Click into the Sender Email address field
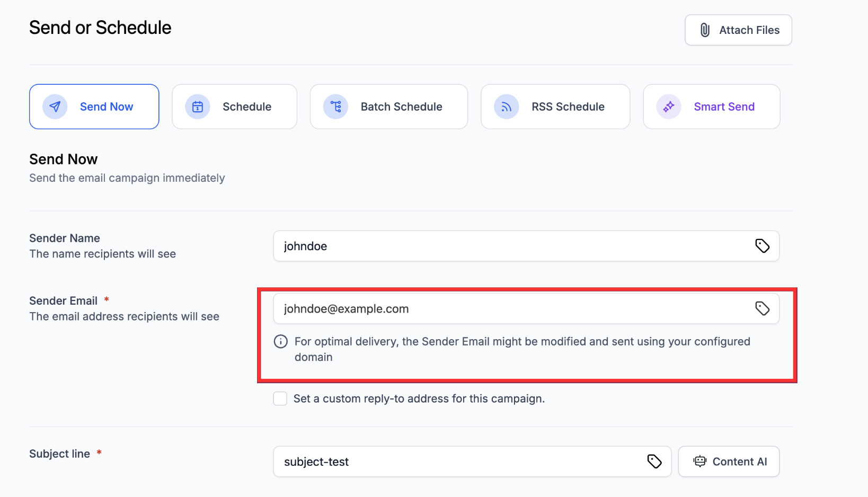Screen dimensions: 868x497 coord(509,308)
